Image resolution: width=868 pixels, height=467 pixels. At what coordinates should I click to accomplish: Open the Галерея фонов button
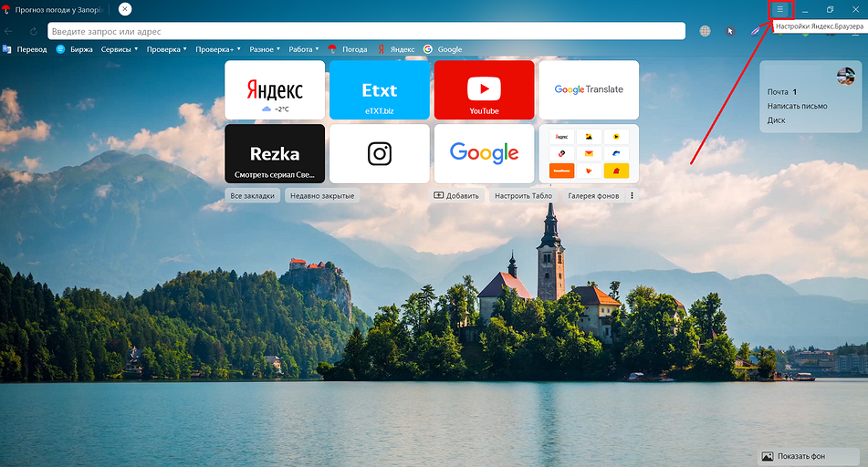tap(593, 195)
